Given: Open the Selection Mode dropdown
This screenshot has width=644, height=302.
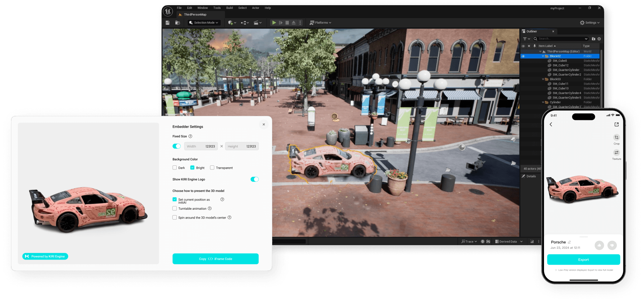Looking at the screenshot, I should coord(204,23).
